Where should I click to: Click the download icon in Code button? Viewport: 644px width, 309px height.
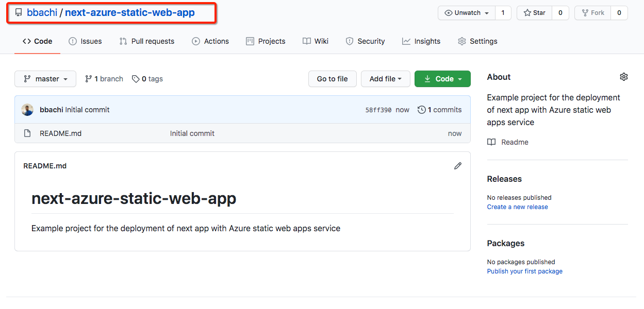[427, 79]
